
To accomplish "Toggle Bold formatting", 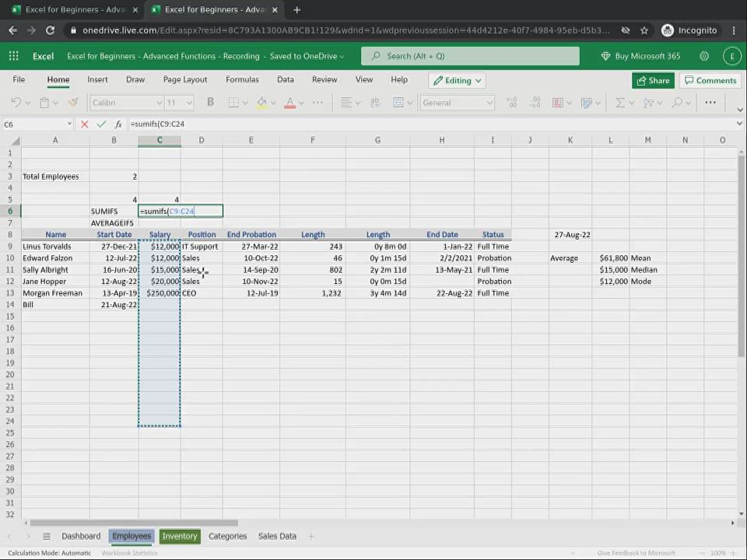I will [x=210, y=103].
